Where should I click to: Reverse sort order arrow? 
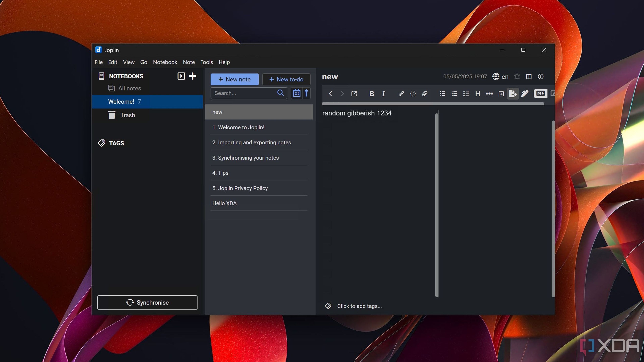coord(306,93)
